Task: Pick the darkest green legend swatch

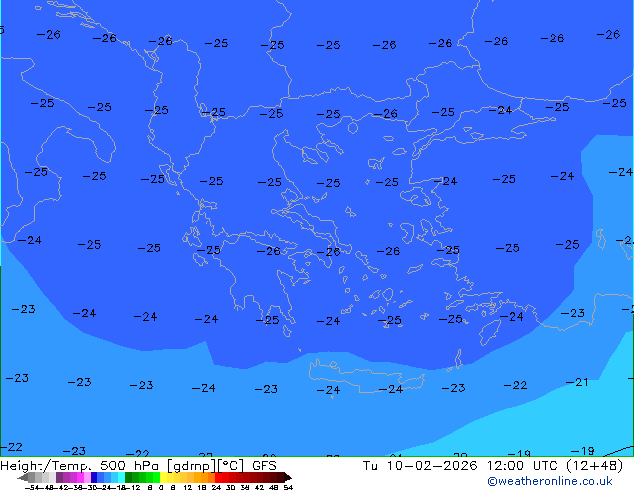Action: pos(129,477)
